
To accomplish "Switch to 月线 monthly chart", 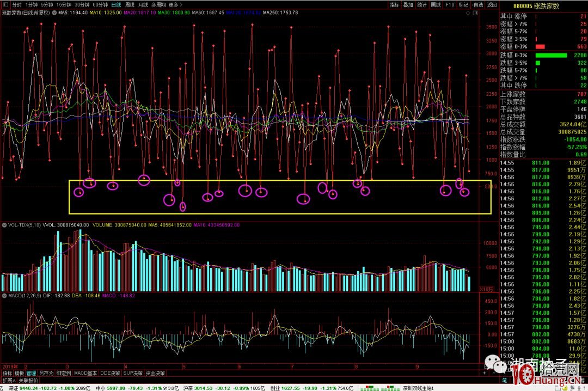I will coord(143,4).
